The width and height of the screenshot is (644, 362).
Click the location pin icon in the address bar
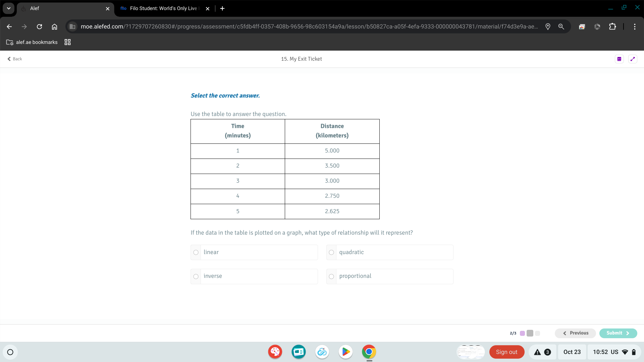click(x=548, y=26)
